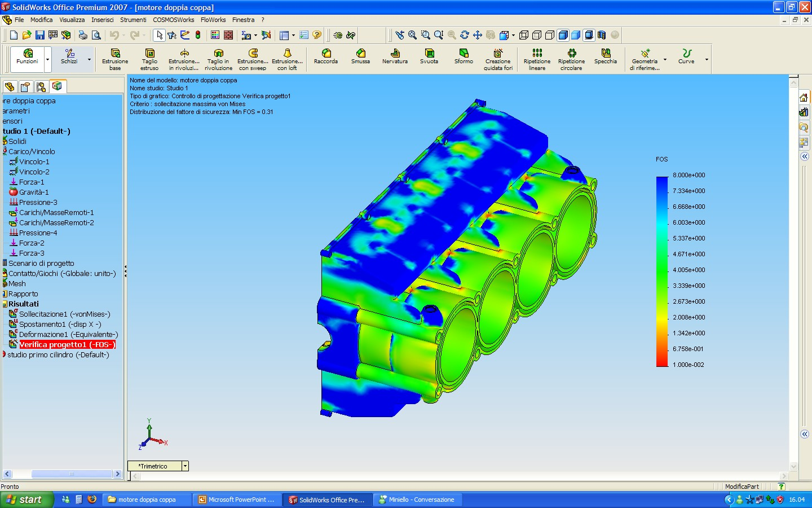812x508 pixels.
Task: Click the Windows start button
Action: coord(27,500)
